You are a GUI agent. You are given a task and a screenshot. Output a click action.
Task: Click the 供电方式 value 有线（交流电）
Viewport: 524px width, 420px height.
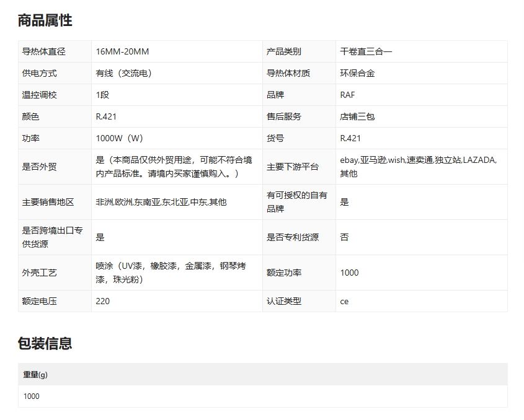pos(124,73)
